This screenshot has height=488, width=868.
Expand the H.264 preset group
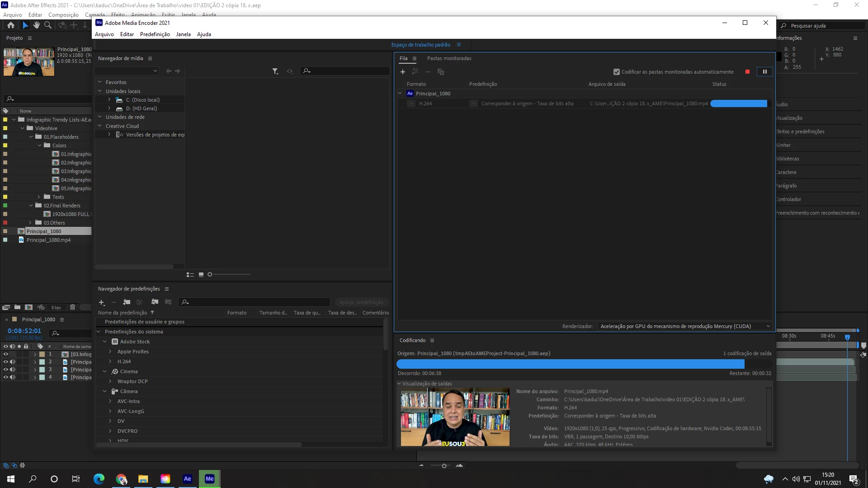tap(110, 361)
